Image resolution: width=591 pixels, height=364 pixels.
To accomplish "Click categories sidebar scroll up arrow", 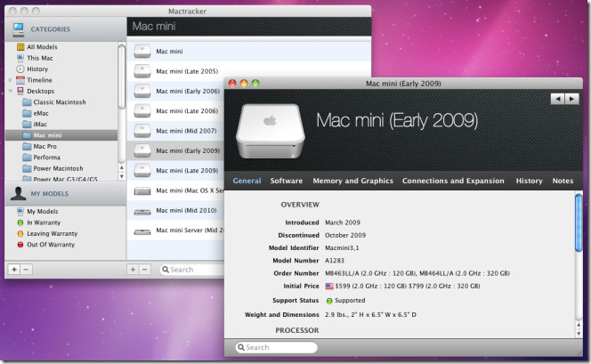I will pos(121,168).
